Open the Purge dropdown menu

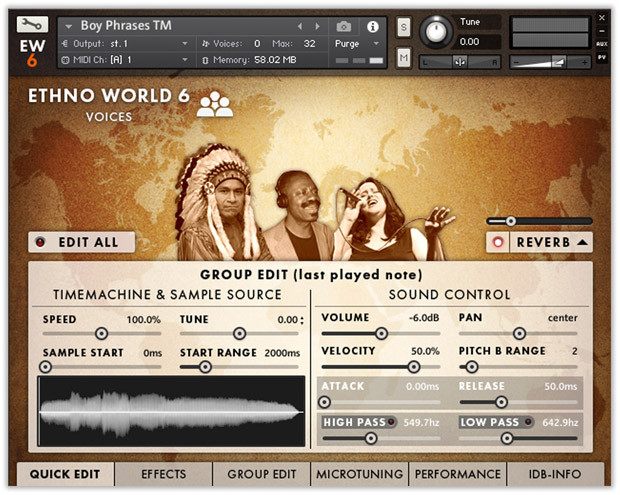(357, 43)
